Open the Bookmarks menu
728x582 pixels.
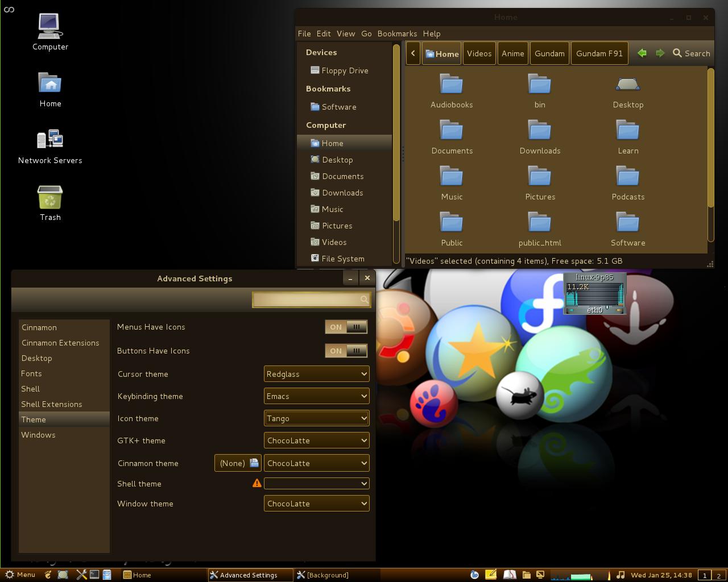click(x=397, y=34)
